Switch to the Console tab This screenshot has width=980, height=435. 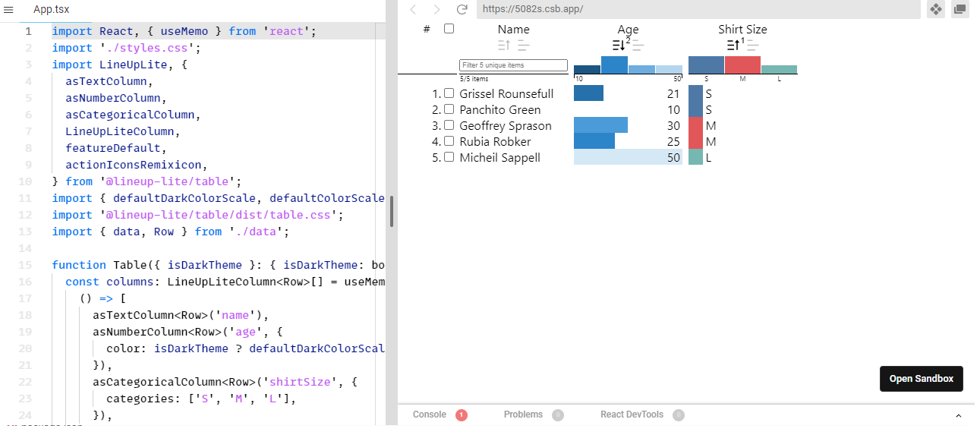[x=430, y=415]
